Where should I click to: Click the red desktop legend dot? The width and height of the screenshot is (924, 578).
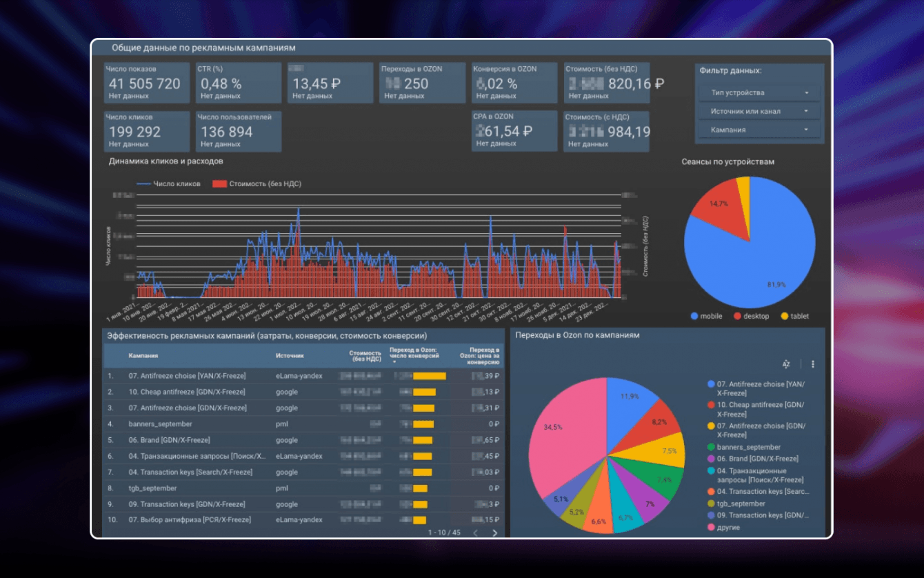pos(737,316)
